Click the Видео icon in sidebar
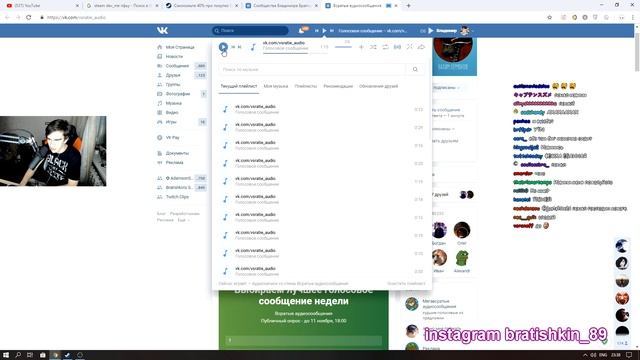The image size is (640, 360). [x=160, y=113]
